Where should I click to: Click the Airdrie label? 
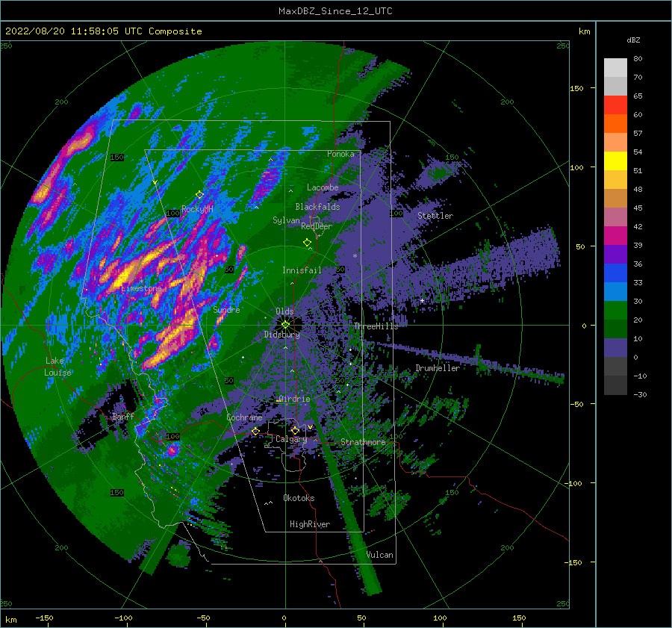294,399
